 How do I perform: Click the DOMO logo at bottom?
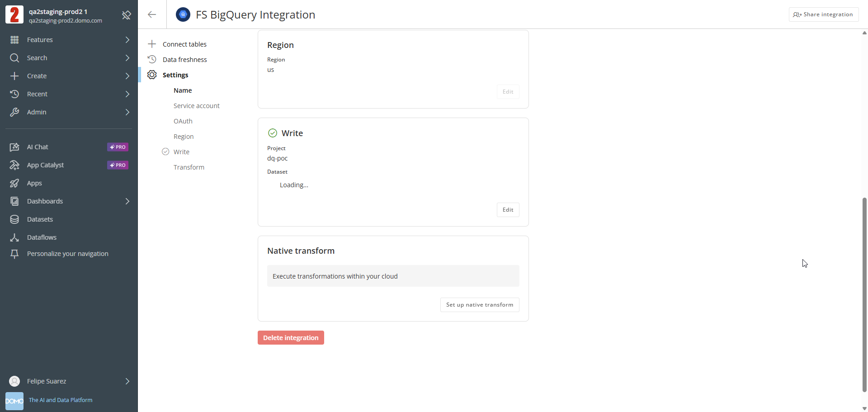click(14, 401)
